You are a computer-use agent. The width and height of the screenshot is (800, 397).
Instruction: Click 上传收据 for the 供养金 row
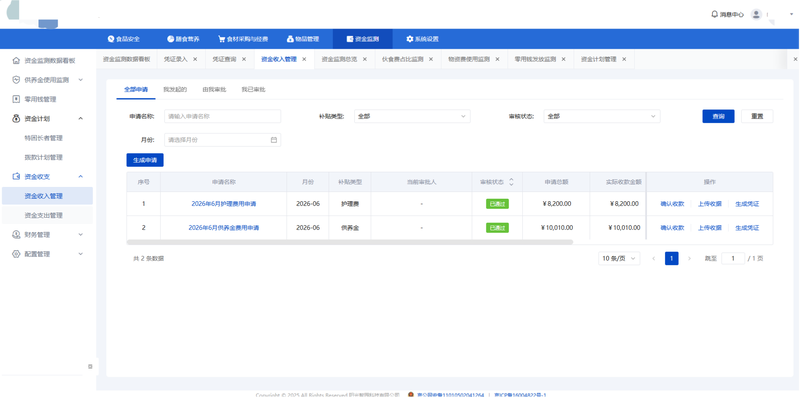click(710, 228)
